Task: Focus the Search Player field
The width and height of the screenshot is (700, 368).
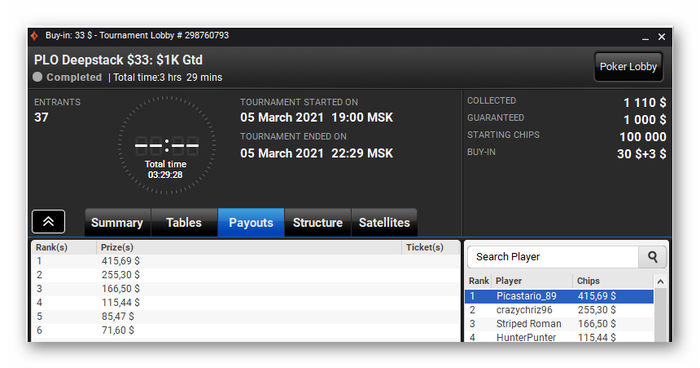Action: pyautogui.click(x=553, y=257)
